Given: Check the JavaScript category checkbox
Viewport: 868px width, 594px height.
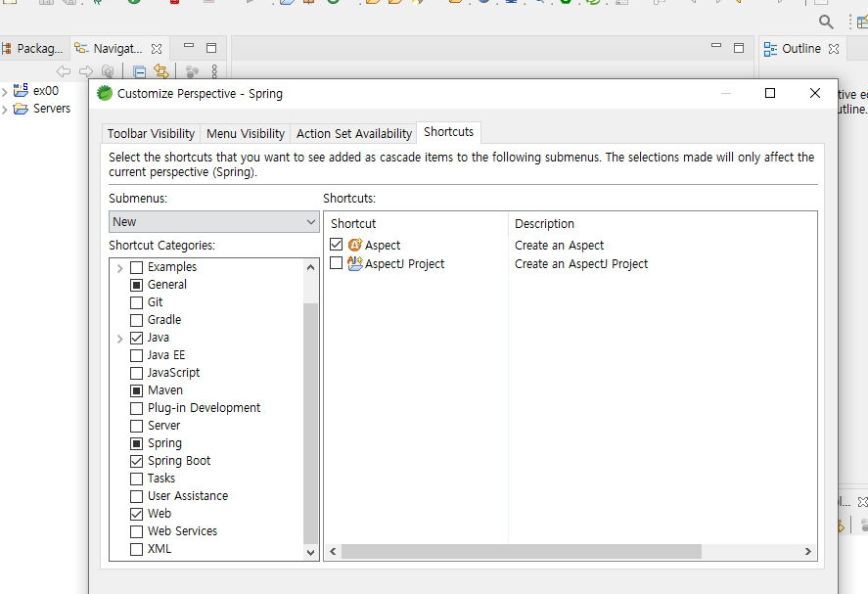Looking at the screenshot, I should point(136,373).
